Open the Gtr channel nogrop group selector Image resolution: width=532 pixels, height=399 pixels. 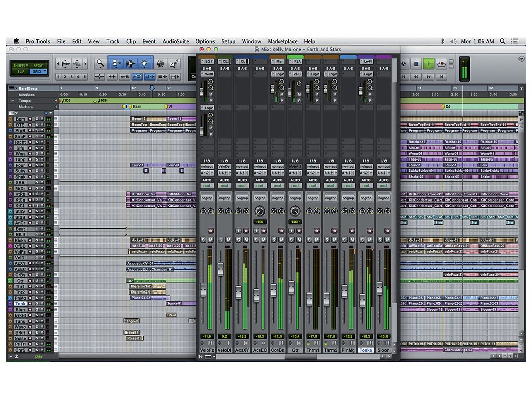(x=295, y=198)
